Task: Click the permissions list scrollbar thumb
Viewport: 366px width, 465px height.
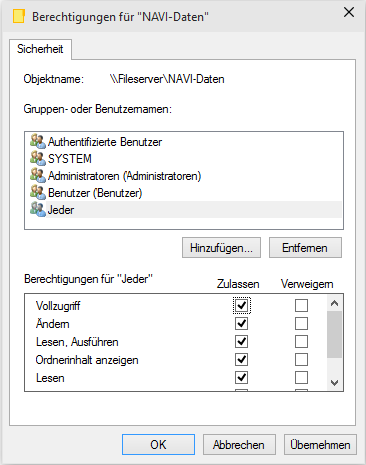Action: click(334, 334)
